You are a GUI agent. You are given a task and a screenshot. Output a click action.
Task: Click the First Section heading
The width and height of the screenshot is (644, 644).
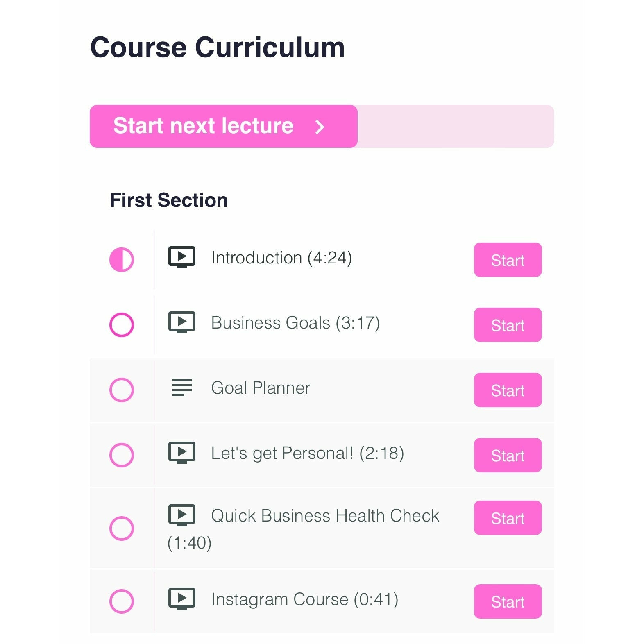point(168,200)
